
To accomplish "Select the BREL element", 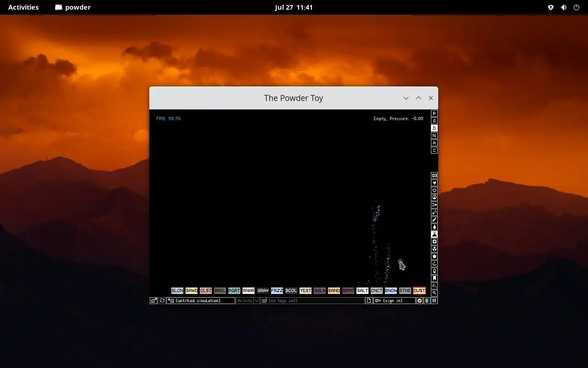I will pos(220,291).
